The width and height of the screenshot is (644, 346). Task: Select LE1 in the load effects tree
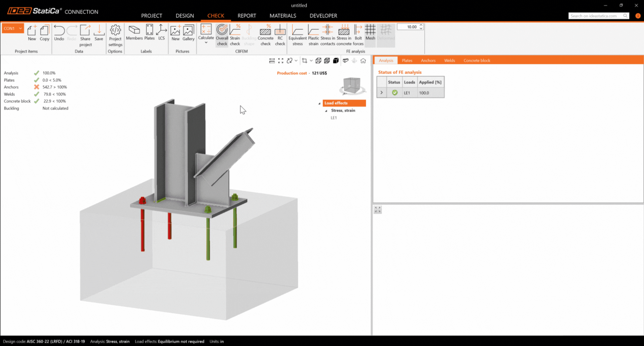point(334,118)
